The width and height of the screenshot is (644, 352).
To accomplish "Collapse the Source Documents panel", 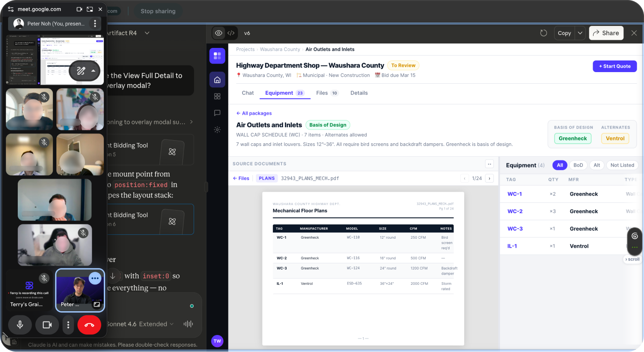I will pyautogui.click(x=489, y=164).
